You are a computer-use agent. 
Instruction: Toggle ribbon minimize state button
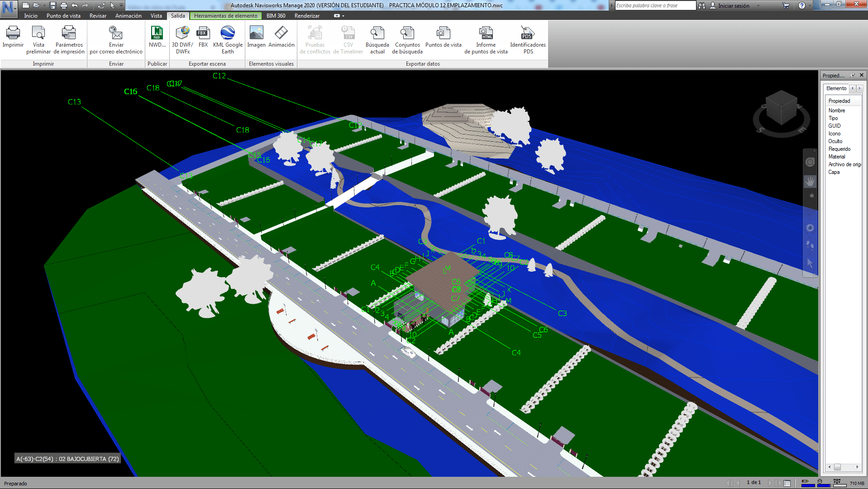(x=337, y=16)
